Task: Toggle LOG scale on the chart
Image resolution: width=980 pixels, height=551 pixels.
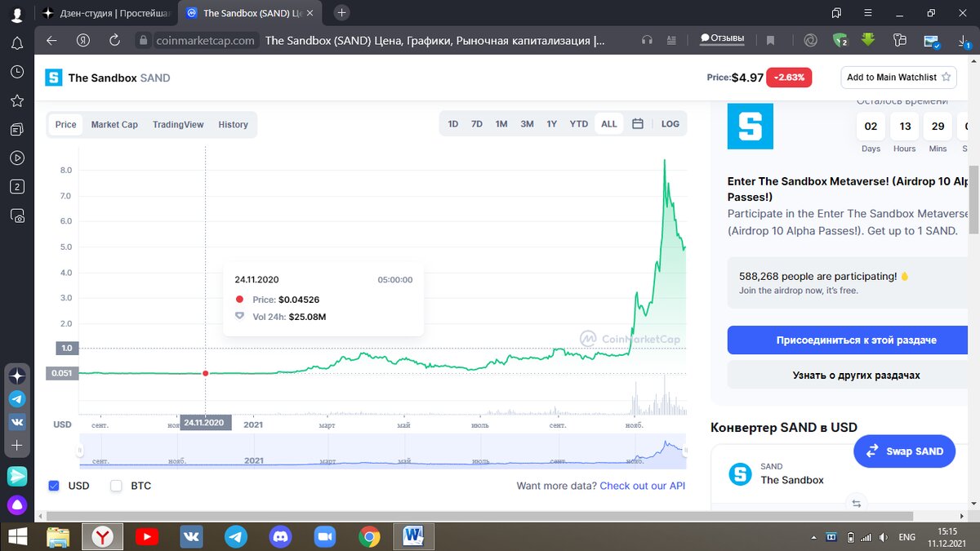Action: [670, 124]
